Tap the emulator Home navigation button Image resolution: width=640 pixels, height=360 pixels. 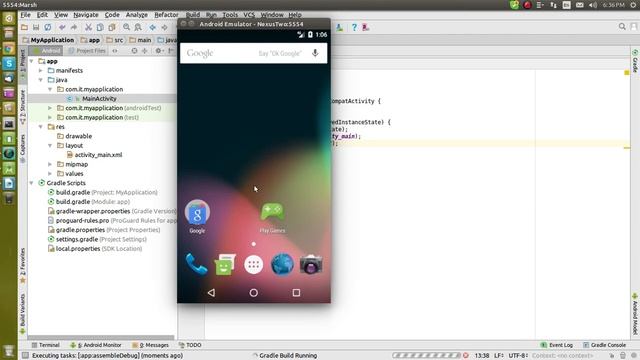pyautogui.click(x=253, y=293)
